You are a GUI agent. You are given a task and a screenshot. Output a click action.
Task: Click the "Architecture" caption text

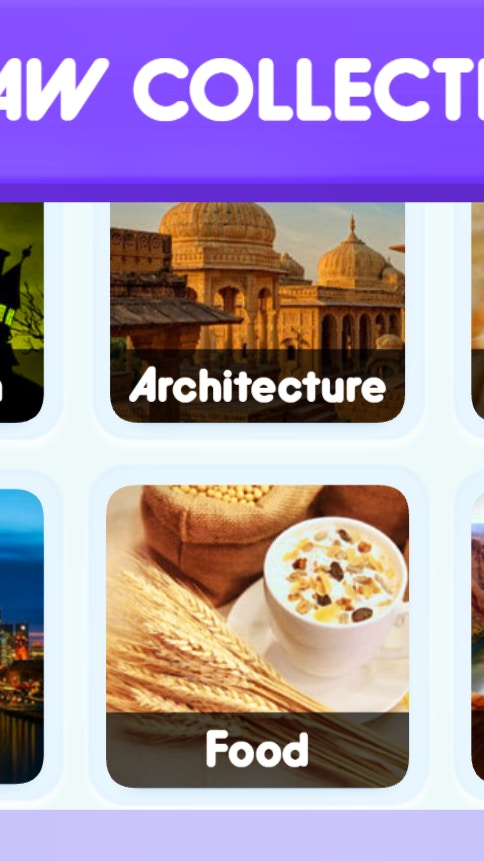click(257, 386)
